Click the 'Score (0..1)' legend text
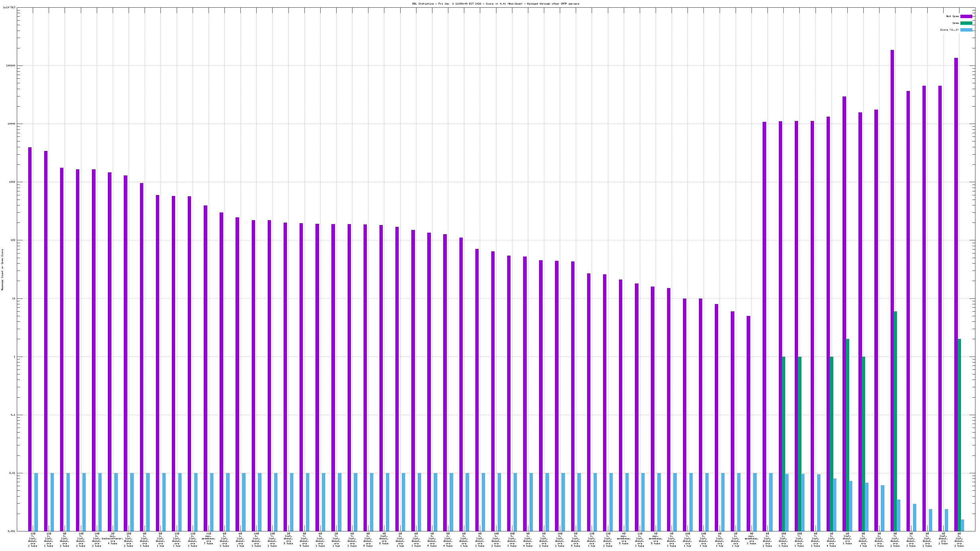This screenshot has width=980, height=551. pyautogui.click(x=949, y=30)
